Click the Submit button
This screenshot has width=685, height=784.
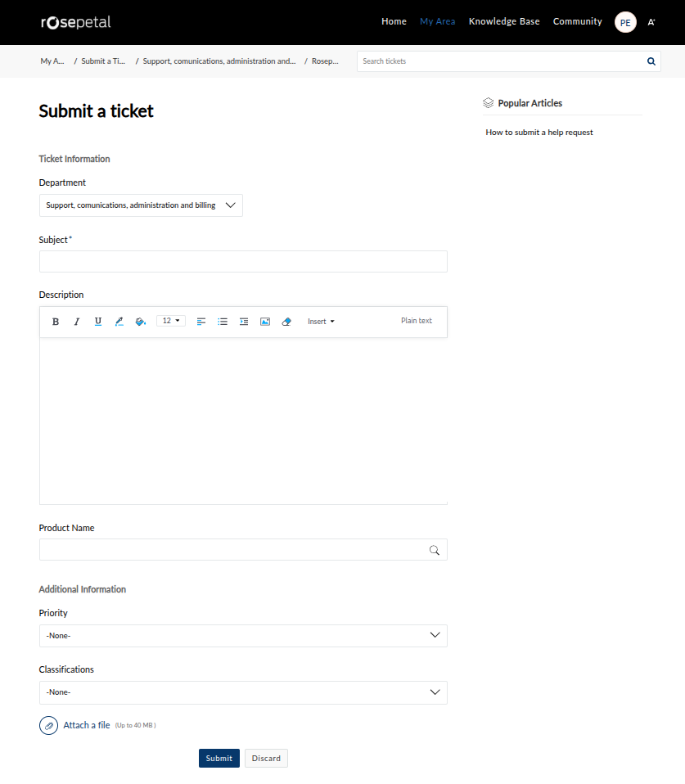(x=219, y=759)
